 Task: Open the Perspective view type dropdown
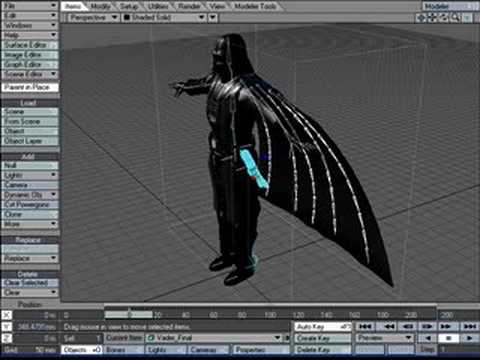[x=93, y=18]
